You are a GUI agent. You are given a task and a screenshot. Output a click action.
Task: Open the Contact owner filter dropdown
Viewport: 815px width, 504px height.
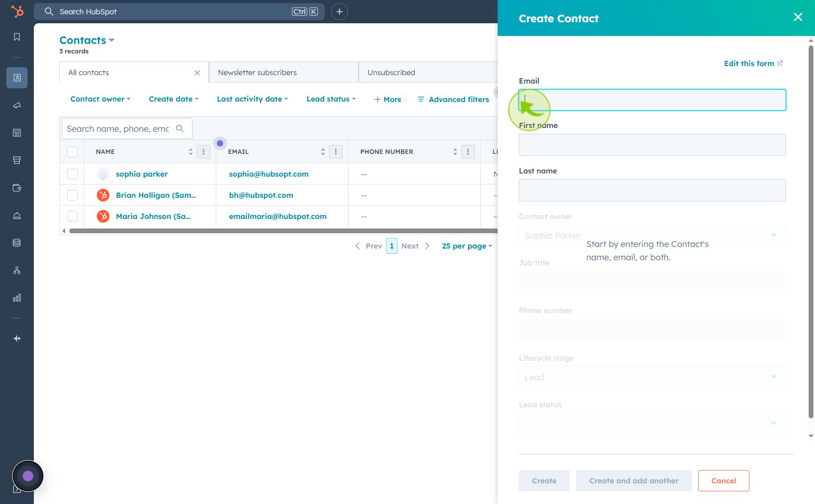[100, 99]
